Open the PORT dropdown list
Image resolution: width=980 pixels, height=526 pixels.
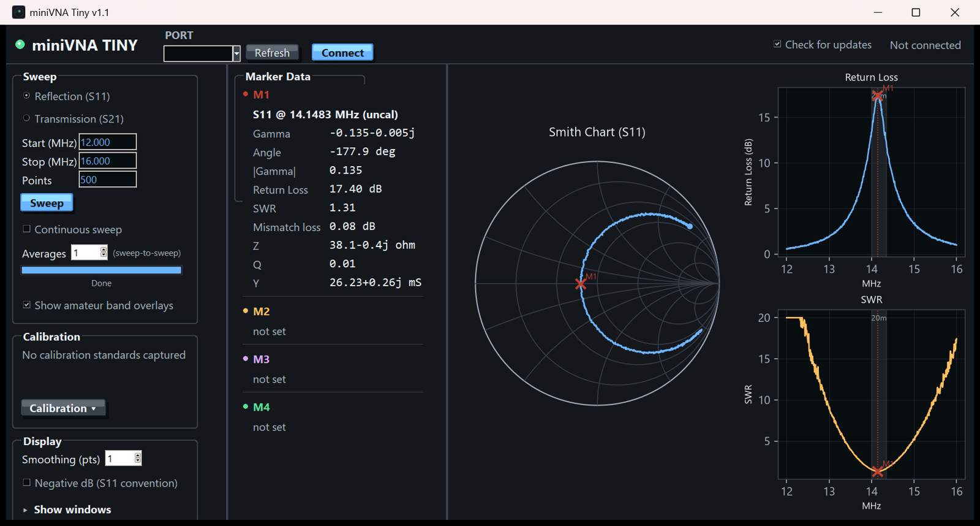point(236,53)
